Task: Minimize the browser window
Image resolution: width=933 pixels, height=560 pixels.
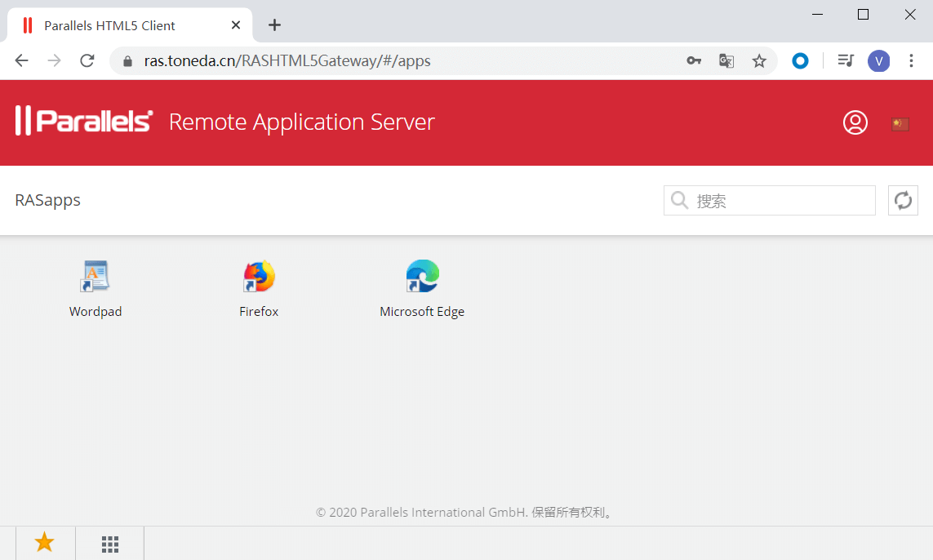Action: point(818,14)
